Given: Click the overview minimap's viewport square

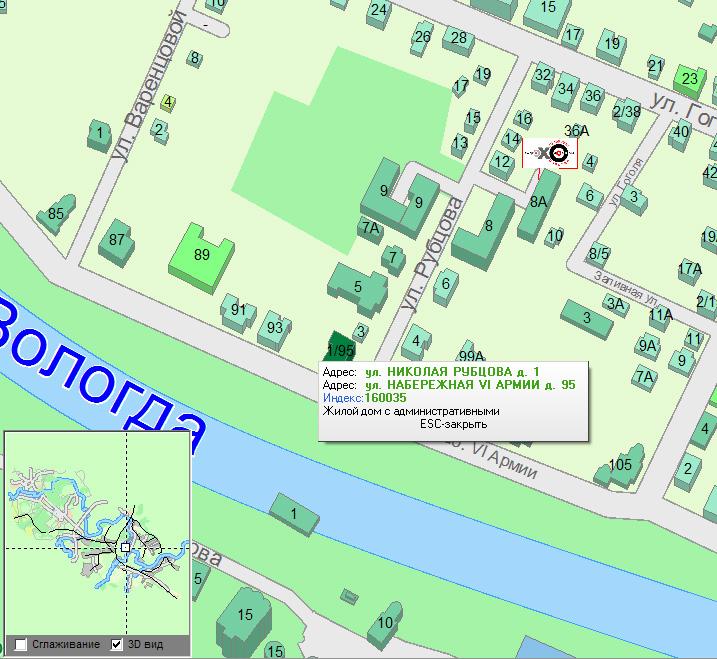Looking at the screenshot, I should pos(125,547).
